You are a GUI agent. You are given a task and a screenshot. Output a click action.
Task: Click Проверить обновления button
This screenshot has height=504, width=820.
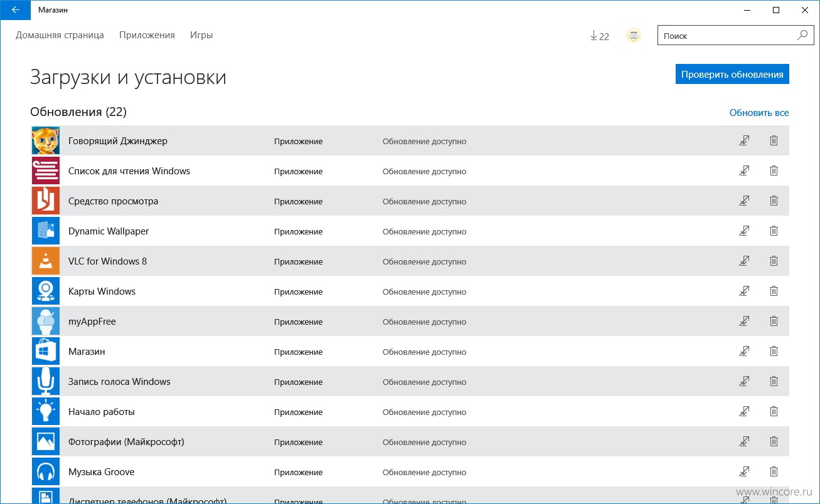[x=732, y=74]
